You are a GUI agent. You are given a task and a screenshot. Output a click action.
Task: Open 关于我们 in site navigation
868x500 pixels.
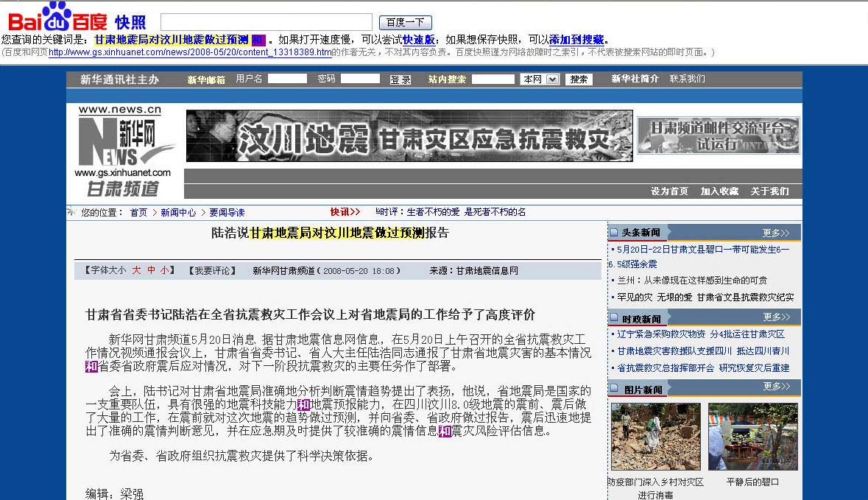pos(769,191)
